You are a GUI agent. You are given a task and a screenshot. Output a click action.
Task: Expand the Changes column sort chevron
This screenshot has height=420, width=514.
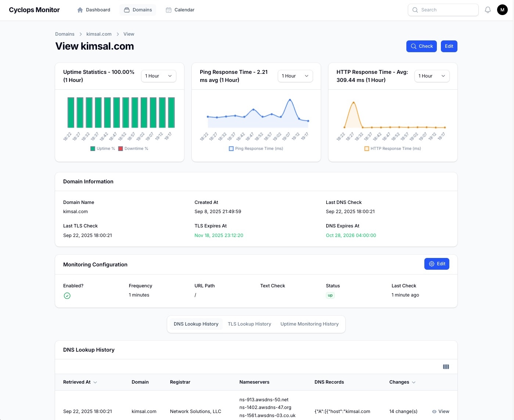tap(414, 382)
